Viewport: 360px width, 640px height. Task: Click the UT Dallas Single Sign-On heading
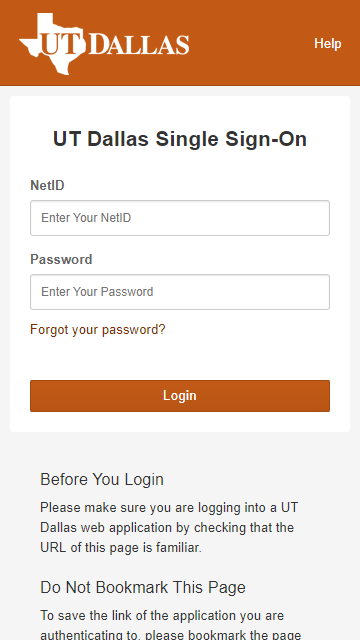coord(180,139)
